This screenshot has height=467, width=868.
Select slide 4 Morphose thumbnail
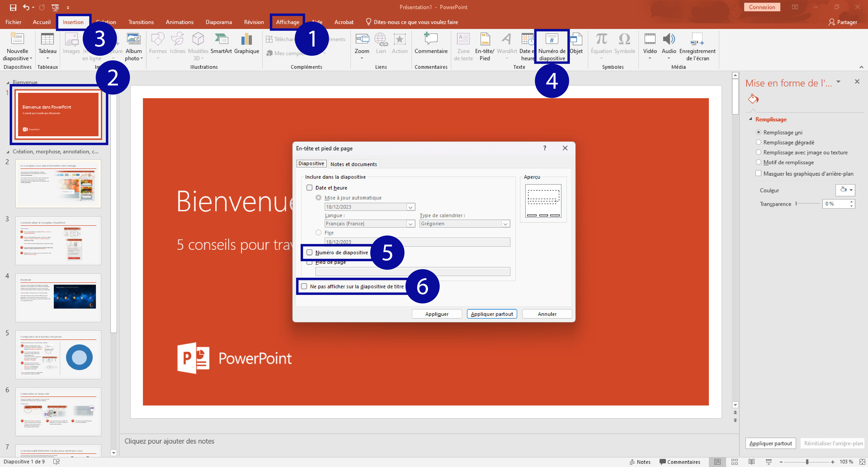(58, 298)
